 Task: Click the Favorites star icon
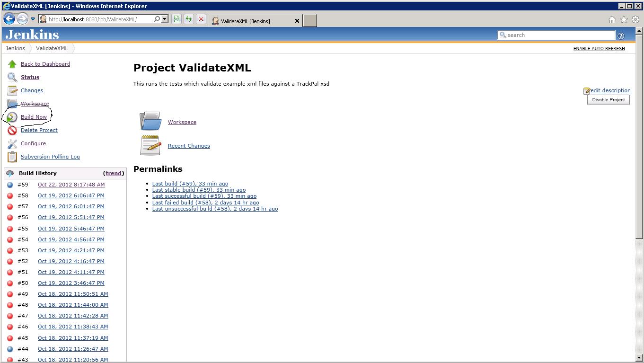[624, 20]
